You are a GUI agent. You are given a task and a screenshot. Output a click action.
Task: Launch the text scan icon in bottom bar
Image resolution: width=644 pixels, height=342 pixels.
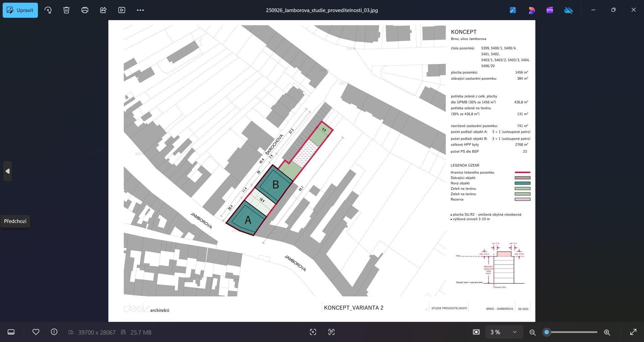point(331,332)
